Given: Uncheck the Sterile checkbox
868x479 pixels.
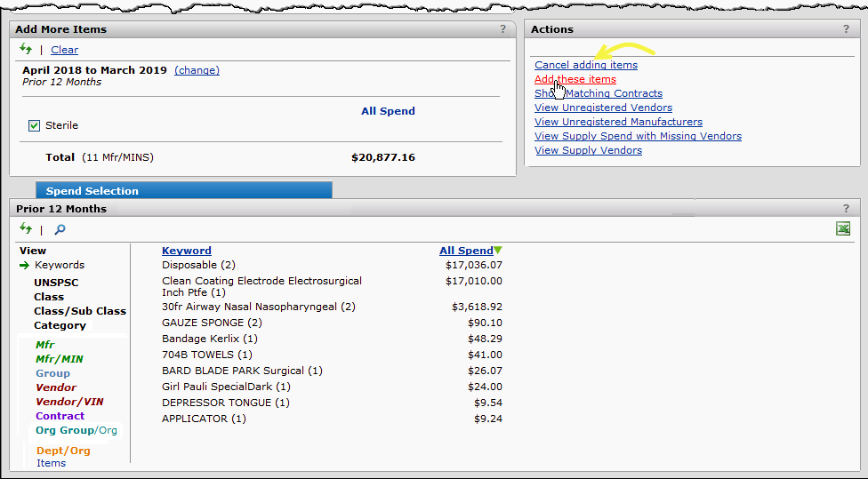Looking at the screenshot, I should 34,125.
